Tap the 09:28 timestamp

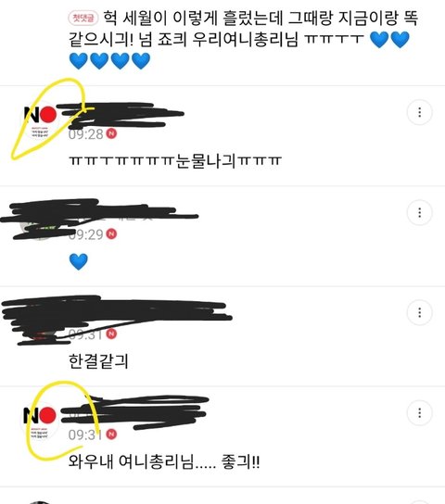click(x=86, y=133)
